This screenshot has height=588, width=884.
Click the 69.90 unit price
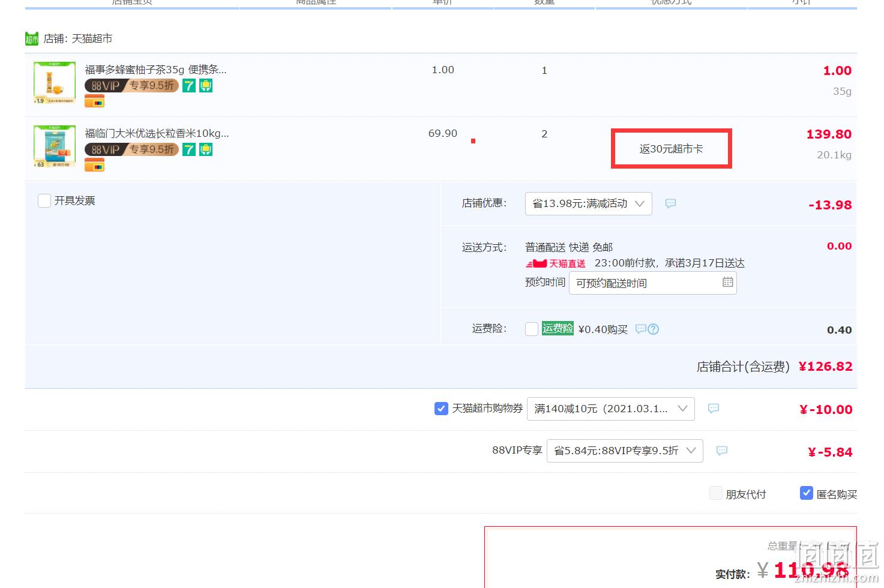443,133
